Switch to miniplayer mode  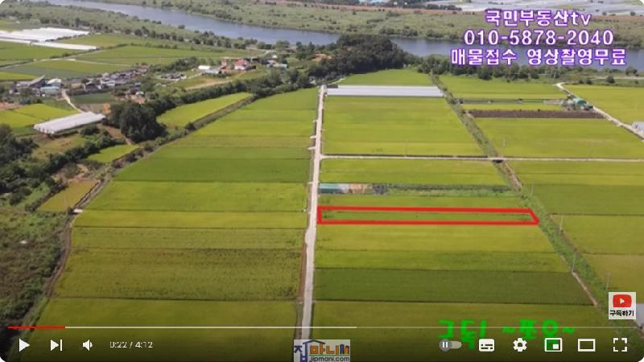[x=553, y=345]
